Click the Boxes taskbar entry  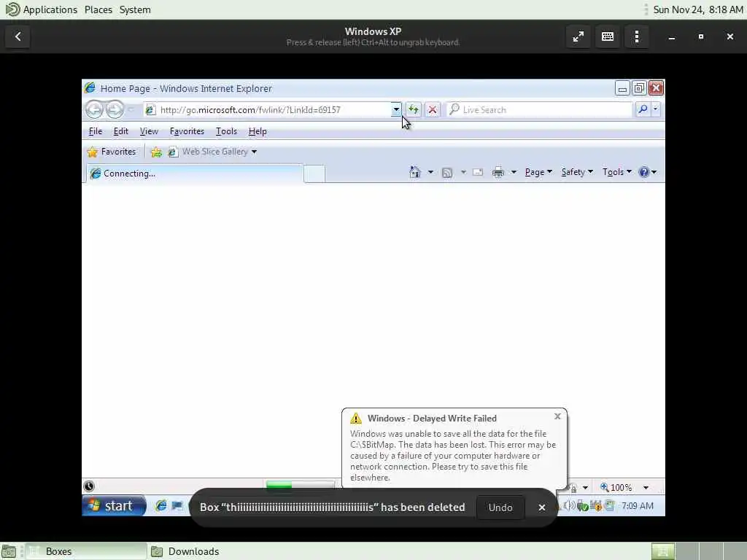pos(86,551)
